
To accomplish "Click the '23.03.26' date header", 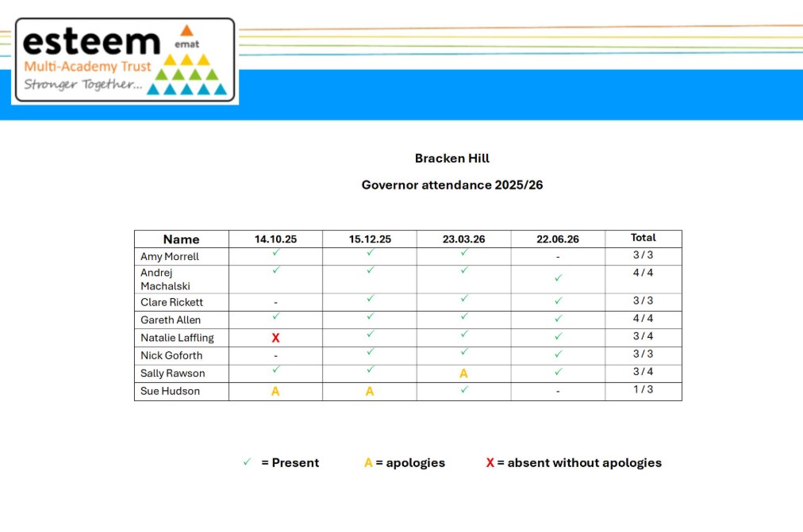I will click(463, 239).
